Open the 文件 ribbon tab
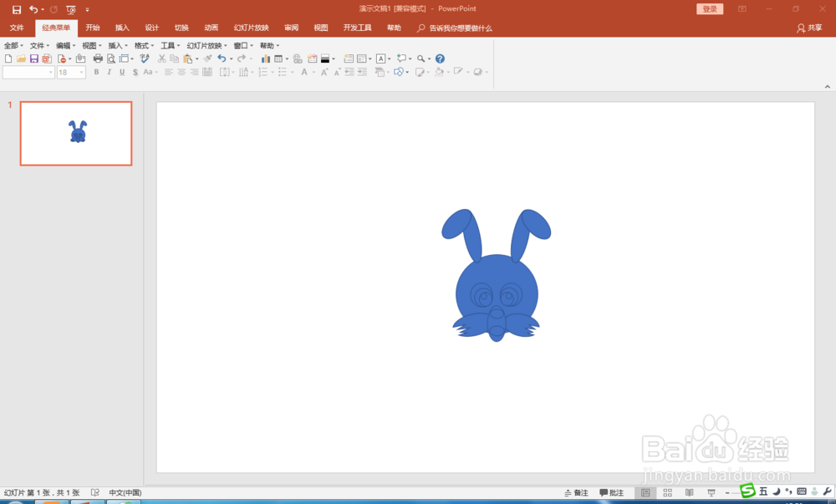The height and width of the screenshot is (504, 836). 17,28
